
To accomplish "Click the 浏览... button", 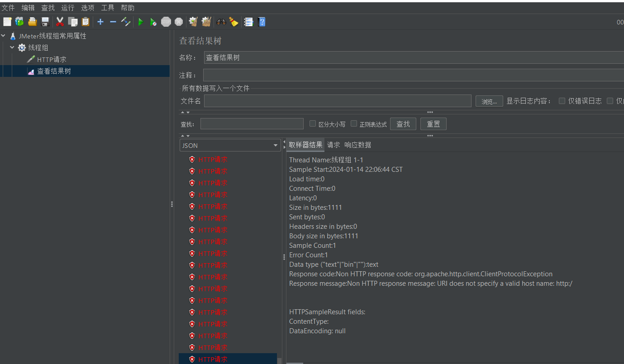I will [x=489, y=101].
